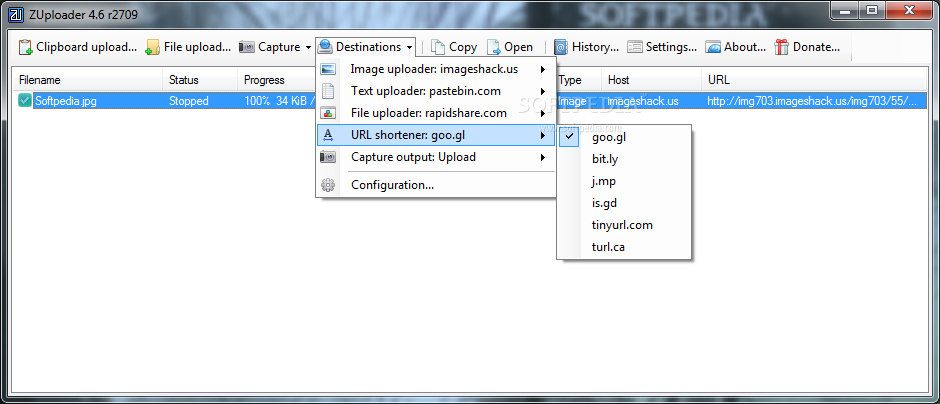Click the checked goo.gl shortener option
Screen dimensions: 940x404
click(624, 137)
